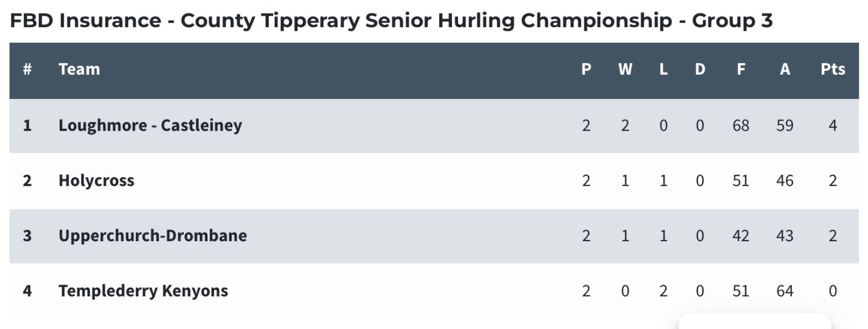The image size is (868, 329).
Task: Click the D (draws) column header
Action: click(700, 69)
